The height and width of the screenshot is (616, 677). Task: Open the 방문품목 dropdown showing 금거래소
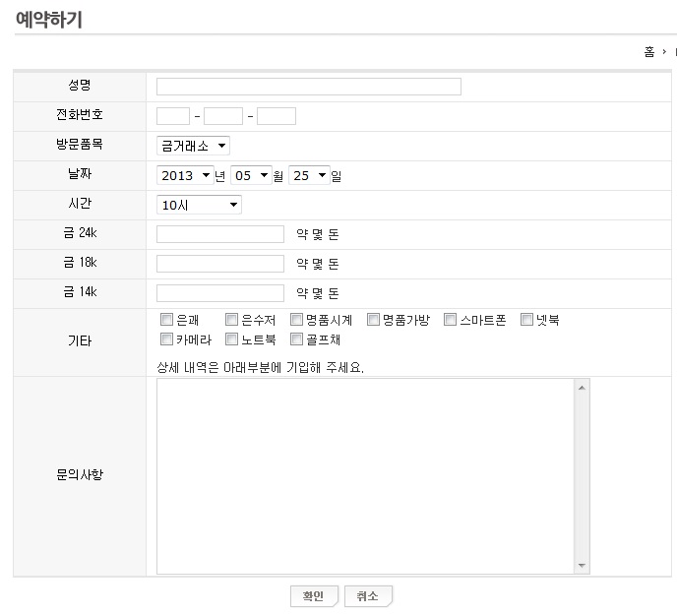193,146
